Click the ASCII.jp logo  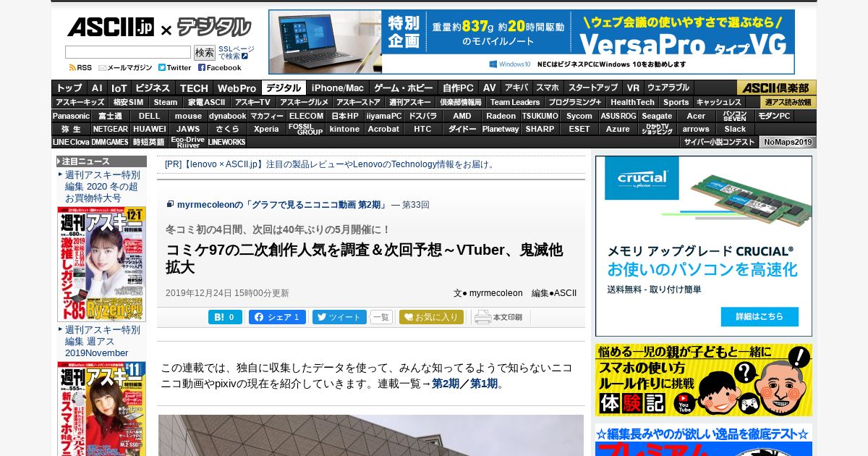tap(111, 27)
